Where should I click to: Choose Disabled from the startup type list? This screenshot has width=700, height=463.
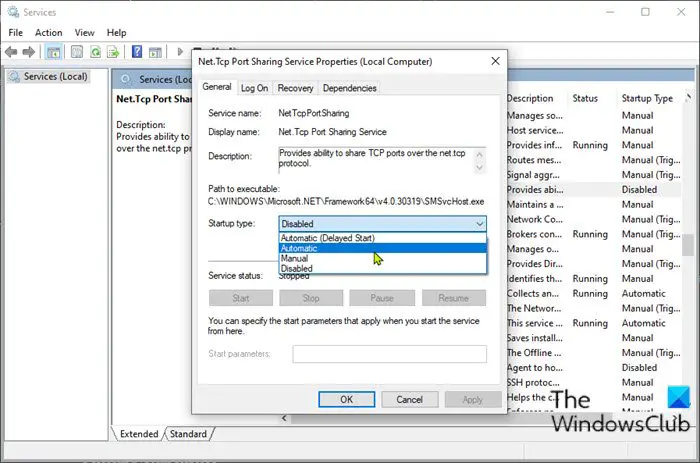pyautogui.click(x=383, y=268)
